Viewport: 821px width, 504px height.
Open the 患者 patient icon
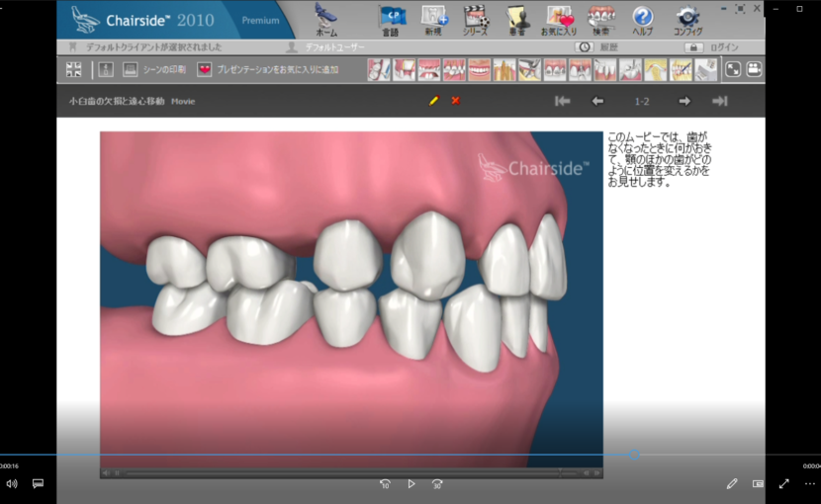tap(517, 20)
